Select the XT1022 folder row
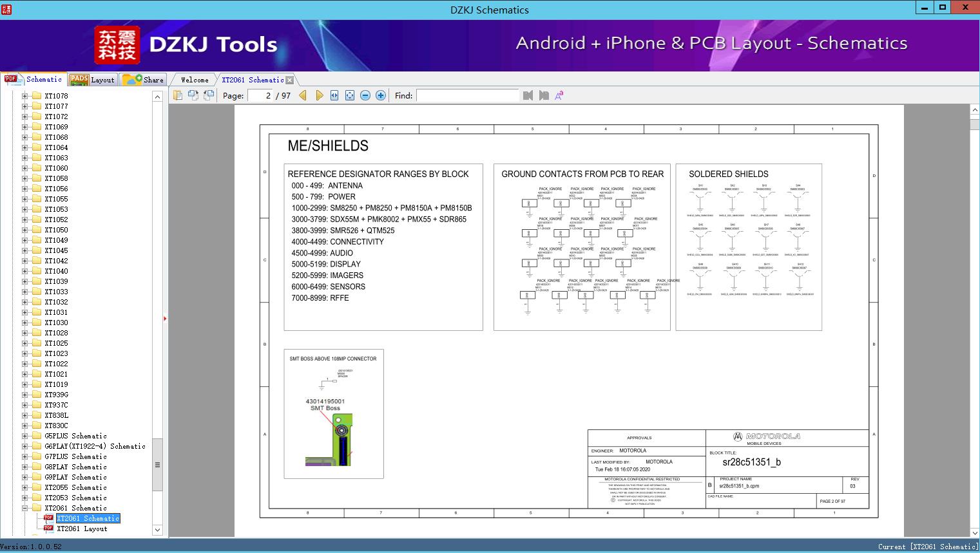This screenshot has height=553, width=980. (56, 364)
